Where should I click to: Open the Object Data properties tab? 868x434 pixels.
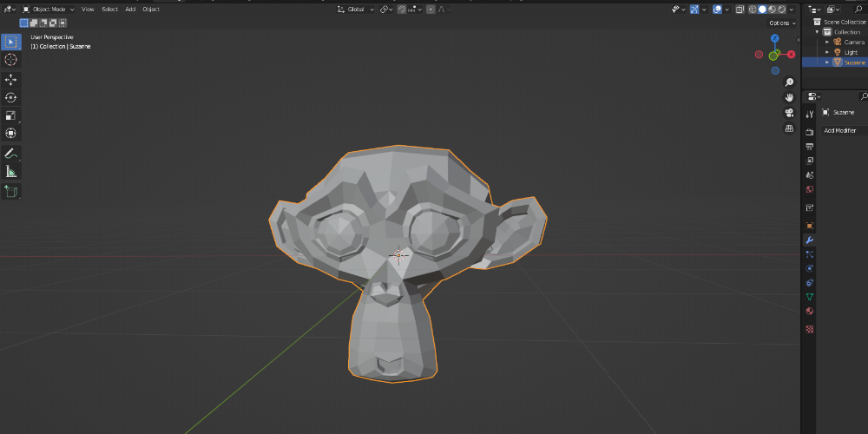(809, 297)
